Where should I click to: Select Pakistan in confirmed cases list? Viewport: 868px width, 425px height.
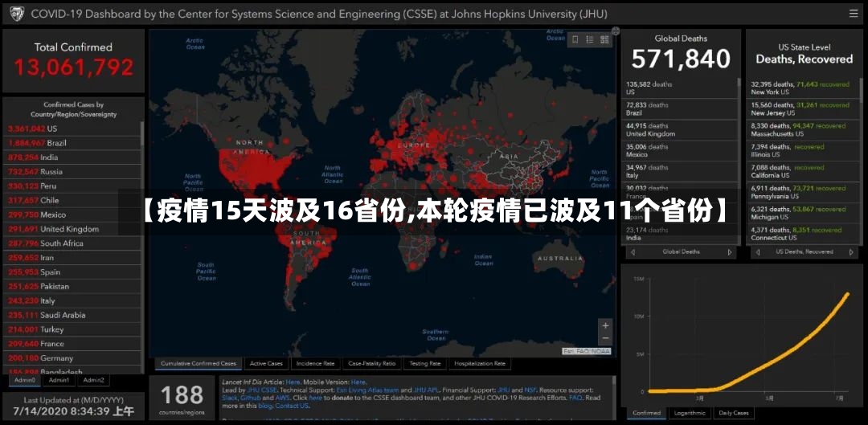click(72, 287)
